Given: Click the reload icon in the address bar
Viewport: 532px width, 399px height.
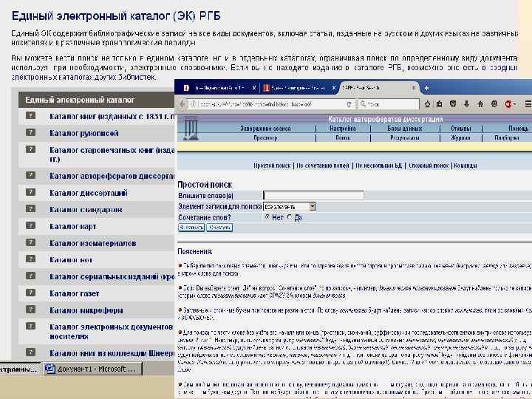Looking at the screenshot, I should (x=349, y=104).
